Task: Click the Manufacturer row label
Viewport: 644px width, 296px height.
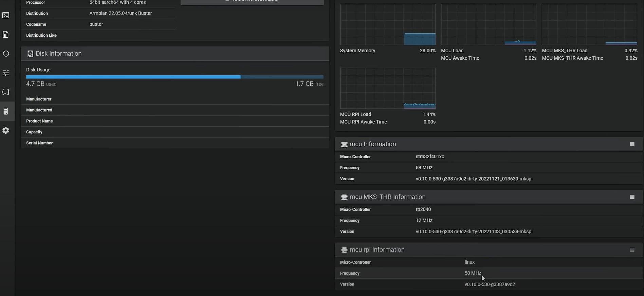Action: point(39,99)
